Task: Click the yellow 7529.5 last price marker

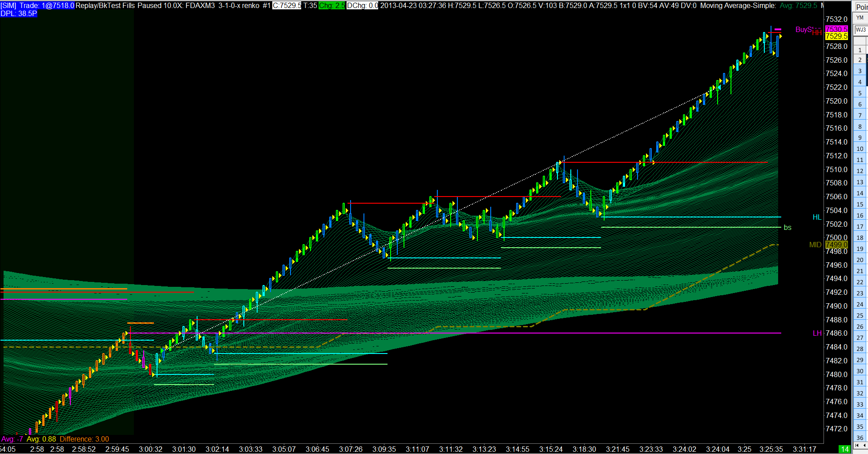Action: click(x=836, y=36)
